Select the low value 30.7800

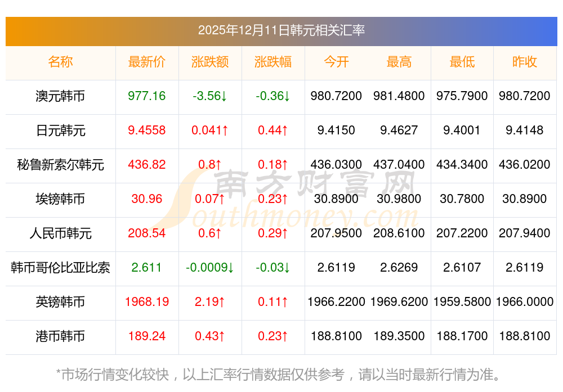pyautogui.click(x=462, y=199)
